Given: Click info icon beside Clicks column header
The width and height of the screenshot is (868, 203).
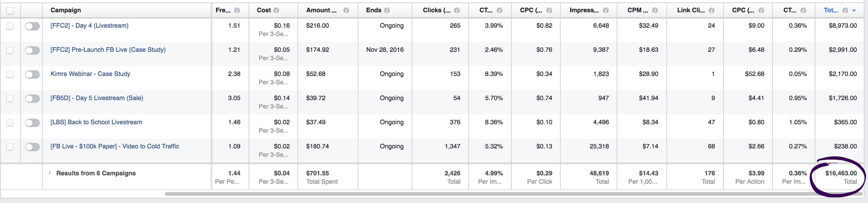Looking at the screenshot, I should (x=457, y=11).
